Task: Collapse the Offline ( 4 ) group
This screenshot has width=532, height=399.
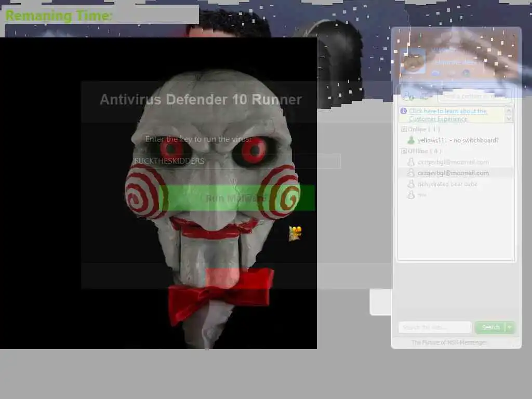Action: (x=404, y=151)
